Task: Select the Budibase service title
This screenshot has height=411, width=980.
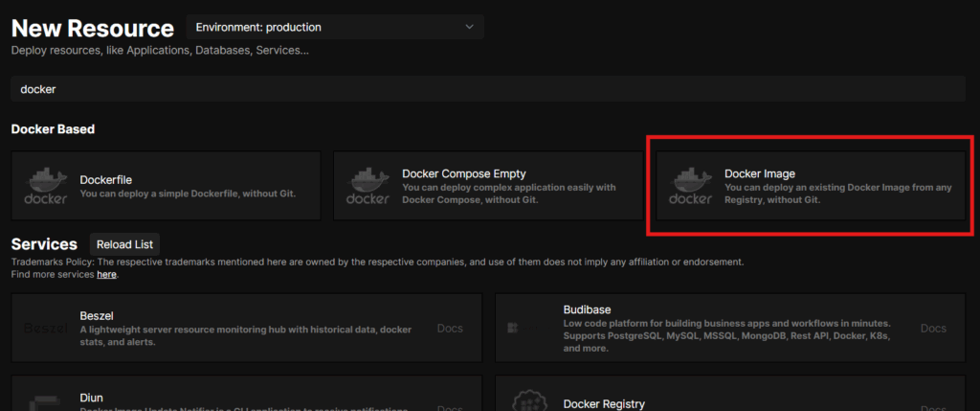Action: [x=587, y=309]
